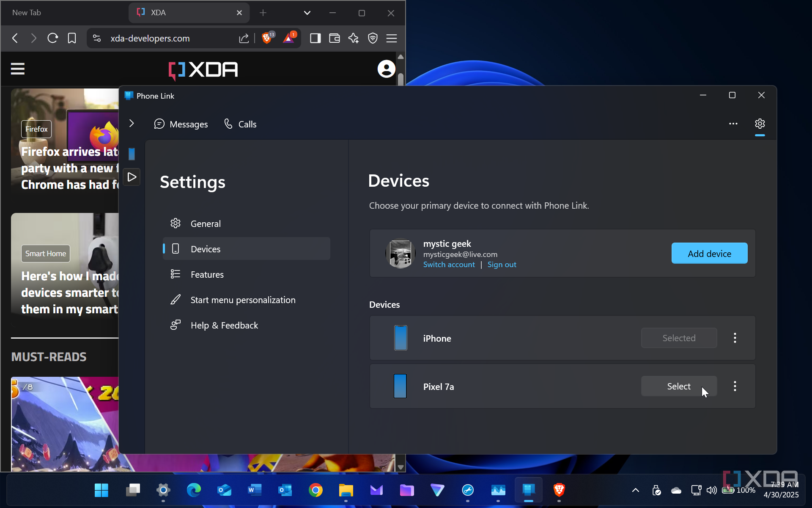
Task: Click Brave Rewards triangle icon
Action: (289, 38)
